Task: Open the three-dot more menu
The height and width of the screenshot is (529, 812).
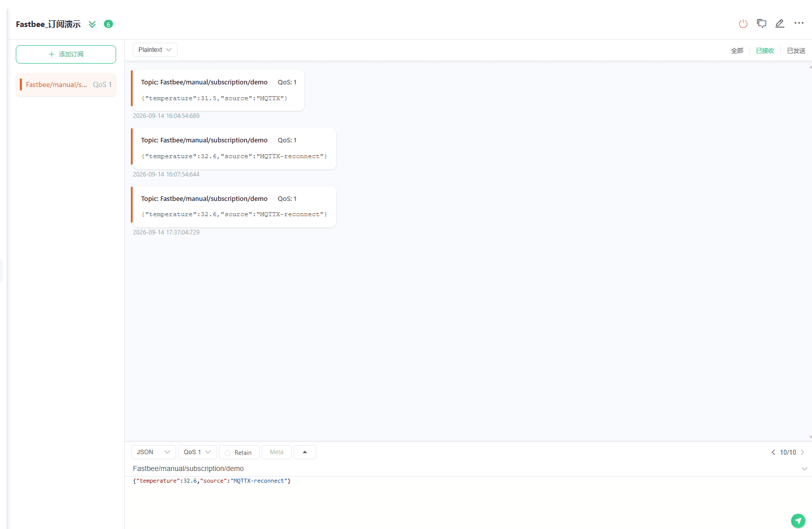Action: (799, 23)
